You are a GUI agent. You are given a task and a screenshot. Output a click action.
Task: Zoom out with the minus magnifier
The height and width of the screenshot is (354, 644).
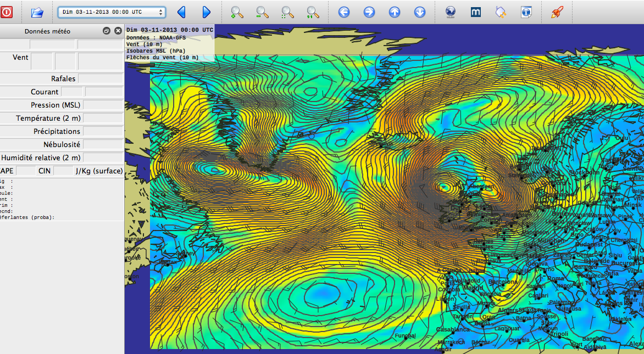tap(262, 12)
